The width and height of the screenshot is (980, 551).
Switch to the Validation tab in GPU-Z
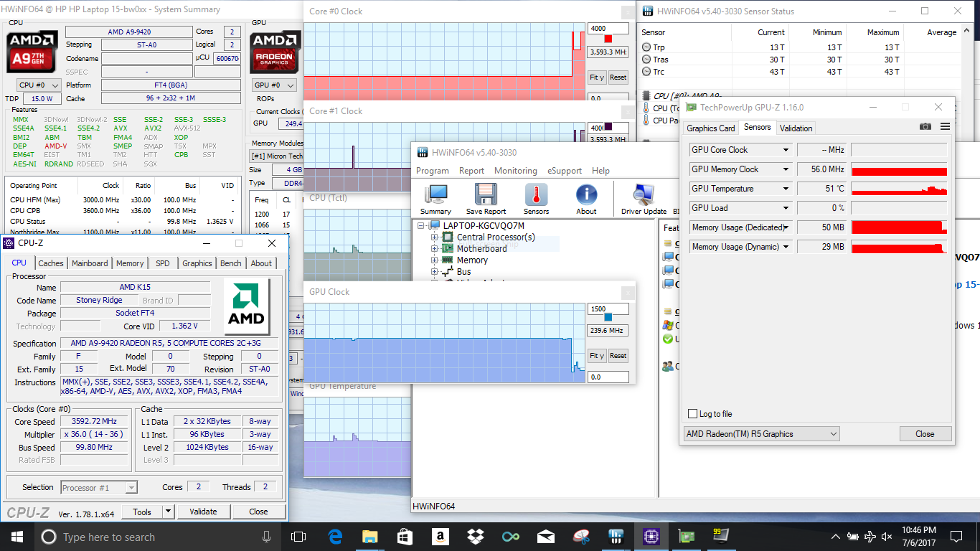pyautogui.click(x=796, y=128)
